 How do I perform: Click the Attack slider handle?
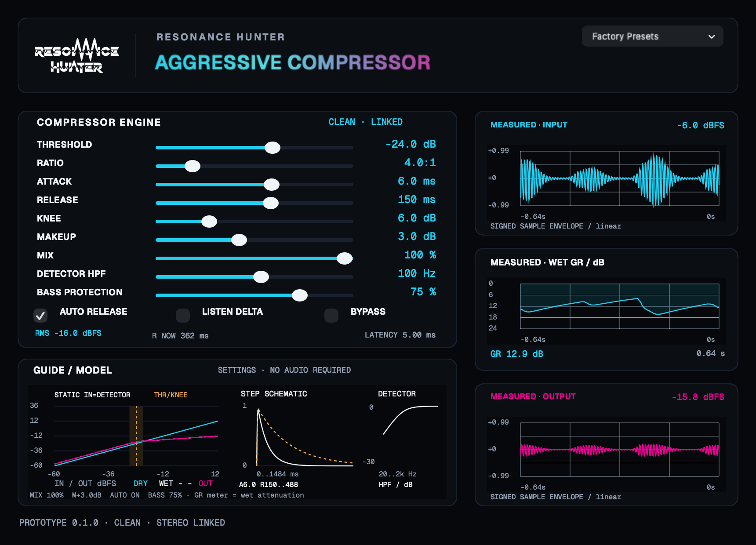click(272, 185)
